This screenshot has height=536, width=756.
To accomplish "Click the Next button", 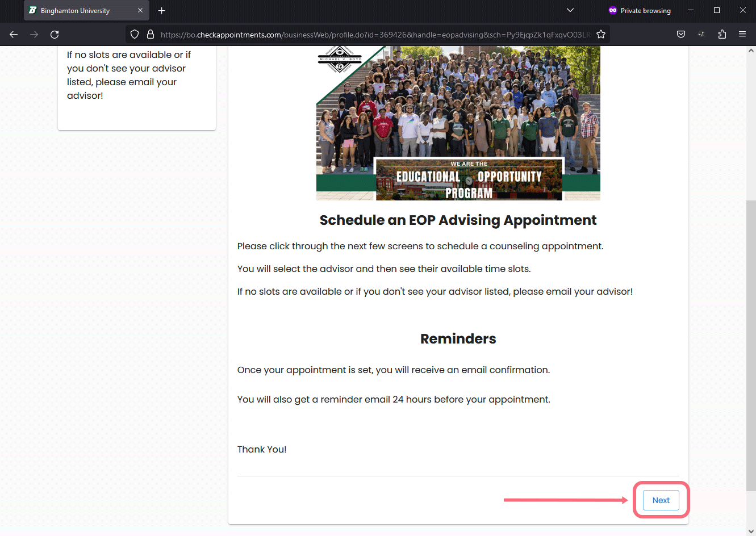I will [661, 500].
